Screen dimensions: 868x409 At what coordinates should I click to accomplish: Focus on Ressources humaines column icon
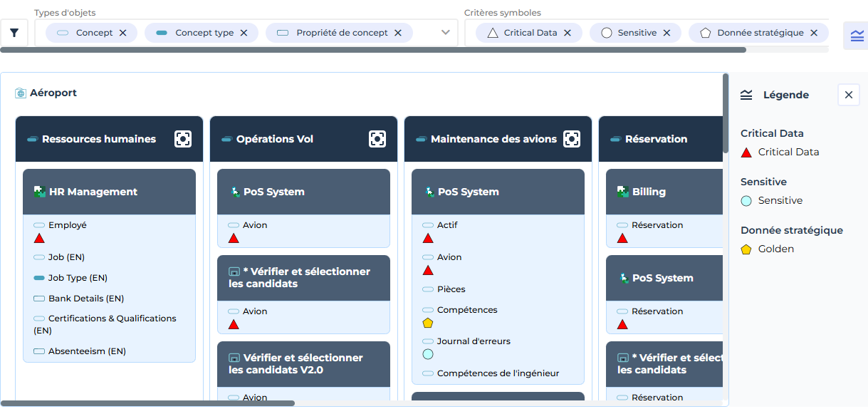pyautogui.click(x=183, y=139)
